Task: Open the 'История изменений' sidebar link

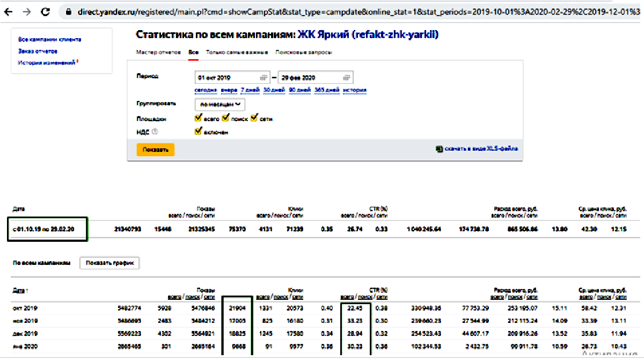Action: tap(47, 63)
